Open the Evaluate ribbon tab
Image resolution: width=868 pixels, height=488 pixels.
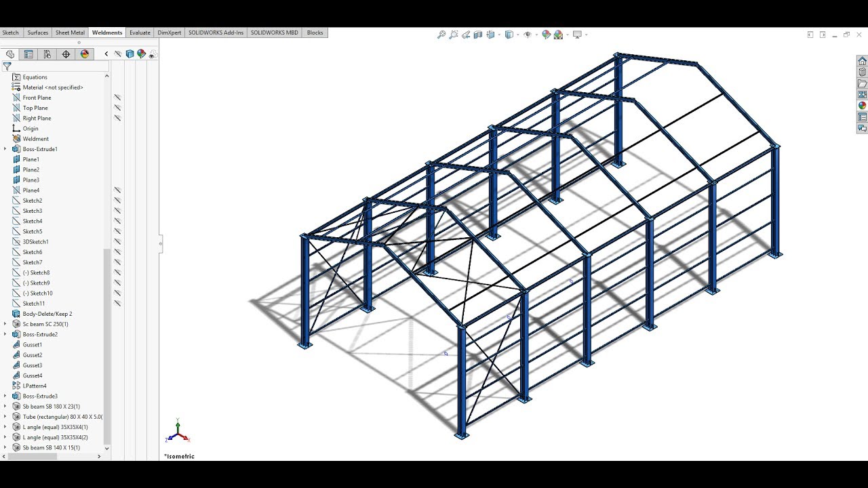(140, 32)
